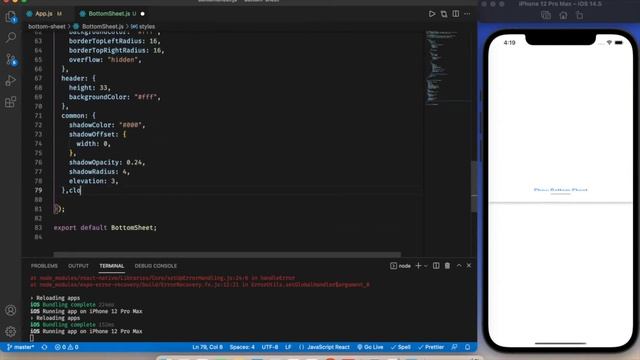This screenshot has height=360, width=640.
Task: Click styles symbol in breadcrumb
Action: pyautogui.click(x=147, y=27)
